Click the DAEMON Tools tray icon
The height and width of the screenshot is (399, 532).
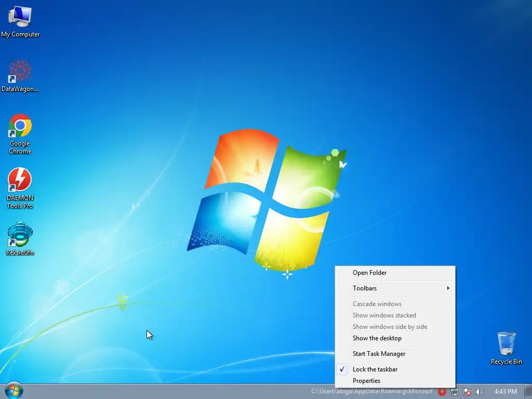pyautogui.click(x=442, y=392)
